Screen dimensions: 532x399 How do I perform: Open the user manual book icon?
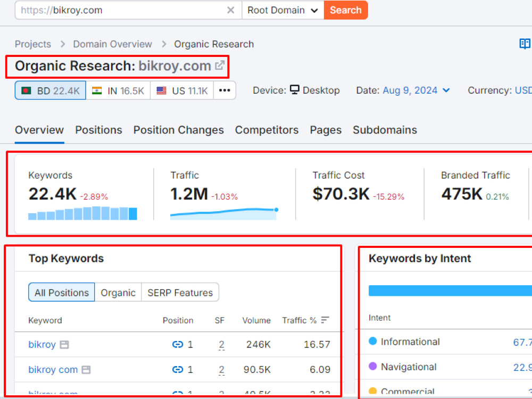click(525, 44)
